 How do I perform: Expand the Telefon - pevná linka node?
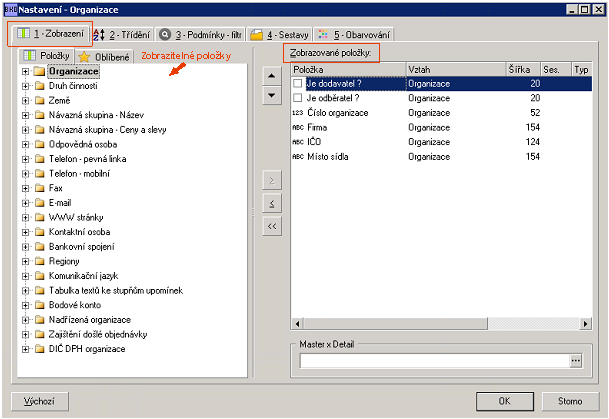click(x=25, y=159)
